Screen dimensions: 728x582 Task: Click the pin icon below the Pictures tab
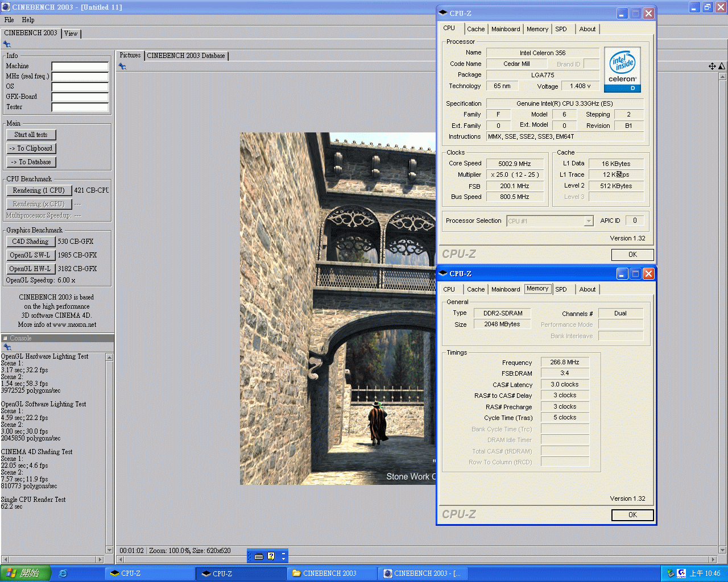122,66
